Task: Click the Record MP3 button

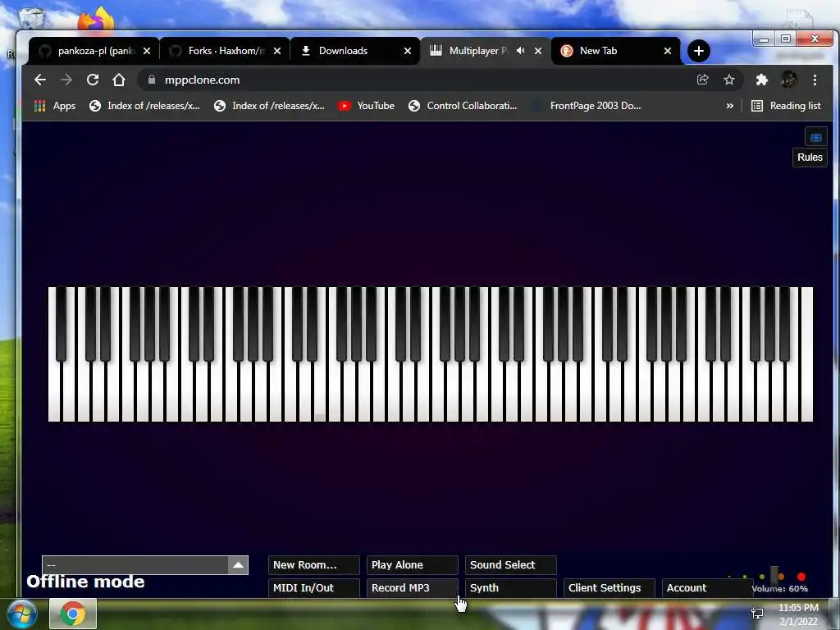Action: click(412, 587)
